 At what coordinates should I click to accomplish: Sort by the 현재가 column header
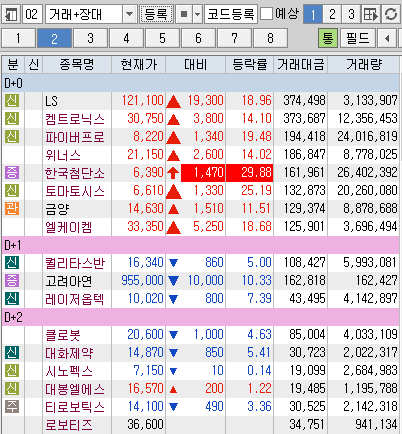coord(138,64)
